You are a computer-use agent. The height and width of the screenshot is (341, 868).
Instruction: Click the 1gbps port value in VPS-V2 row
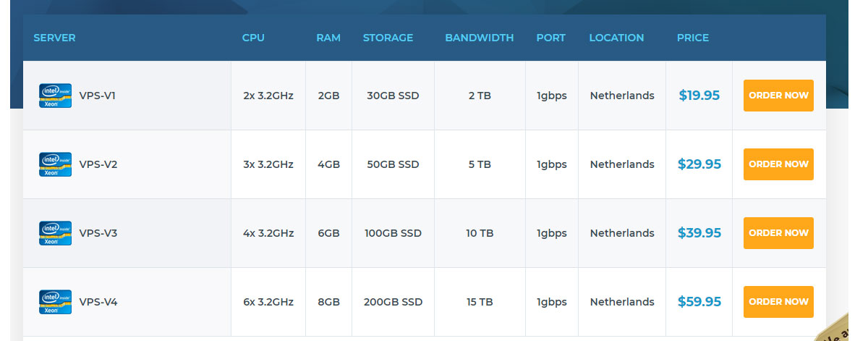(552, 164)
